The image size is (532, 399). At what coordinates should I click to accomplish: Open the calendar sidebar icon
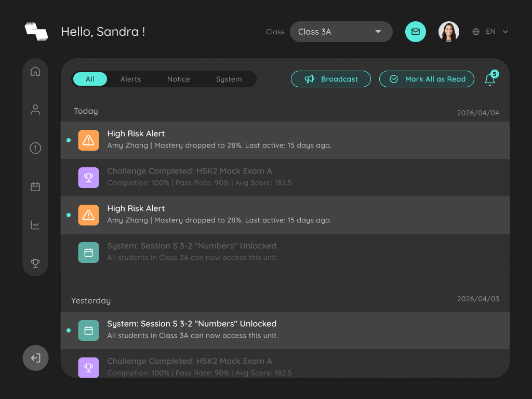click(x=35, y=187)
